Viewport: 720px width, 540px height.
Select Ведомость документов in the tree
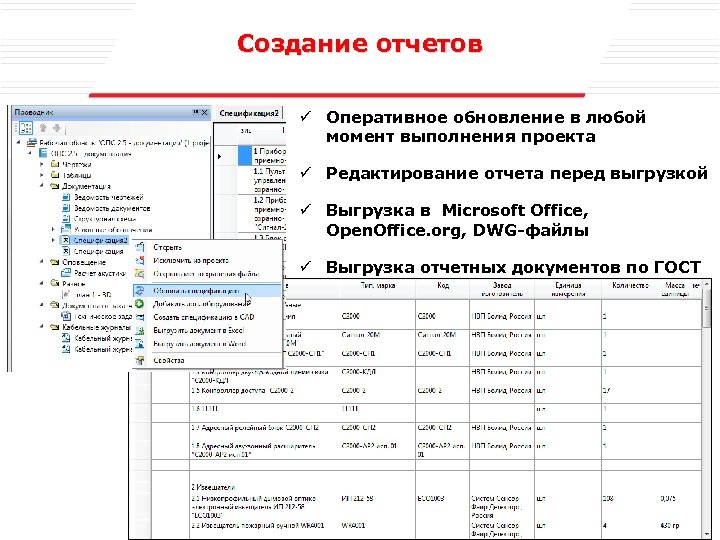112,208
